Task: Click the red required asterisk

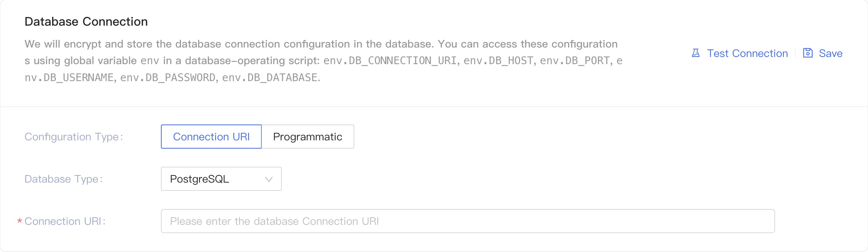Action: click(x=20, y=221)
